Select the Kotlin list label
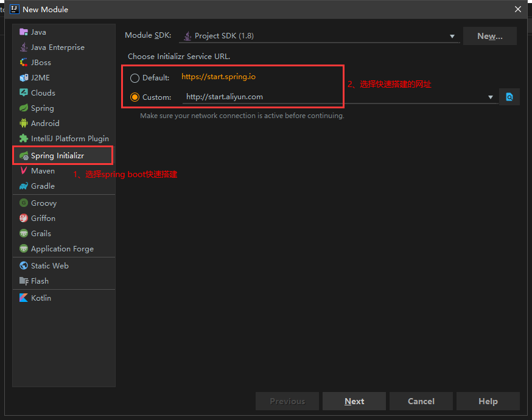 coord(41,298)
